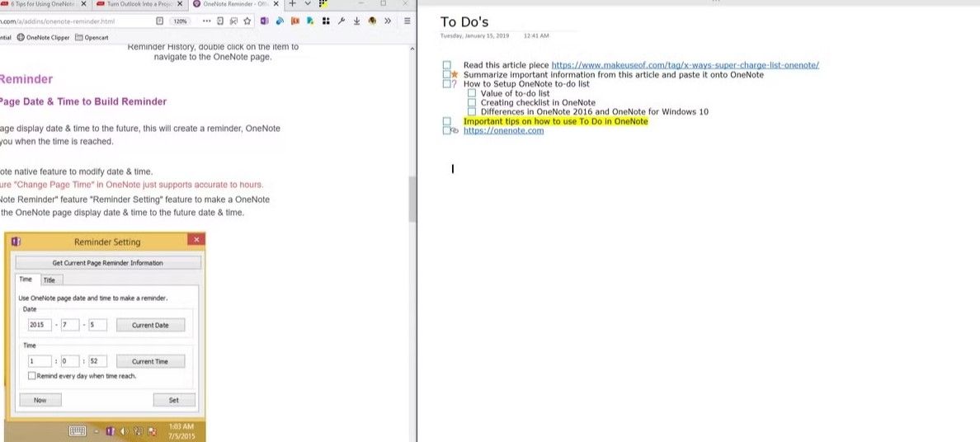Open the Opencart bookmarks folder

click(92, 37)
